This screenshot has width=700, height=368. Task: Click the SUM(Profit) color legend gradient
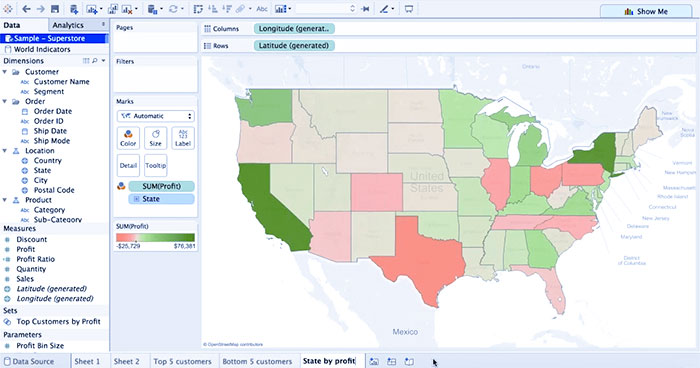click(155, 238)
